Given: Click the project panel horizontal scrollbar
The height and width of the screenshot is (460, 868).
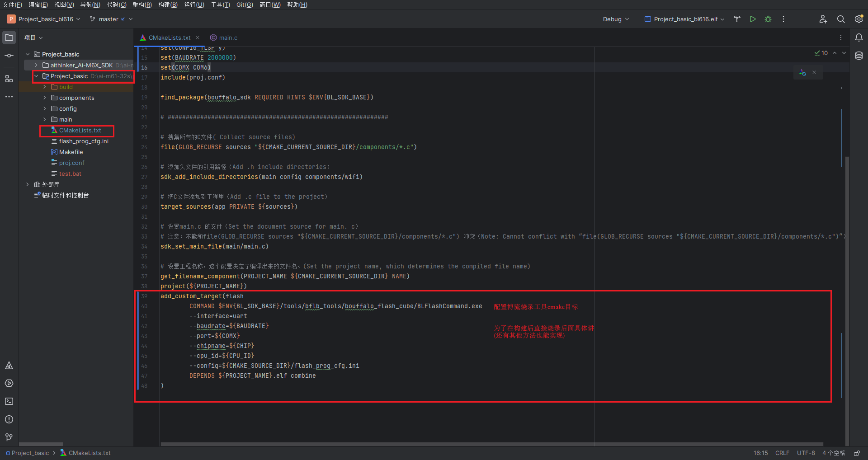Looking at the screenshot, I should pyautogui.click(x=41, y=444).
